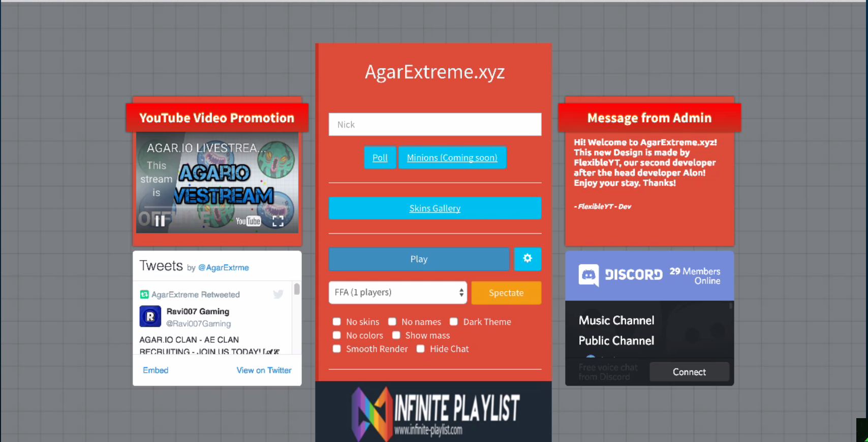Toggle the Show mass checkbox
Viewport: 868px width, 442px height.
pyautogui.click(x=396, y=335)
